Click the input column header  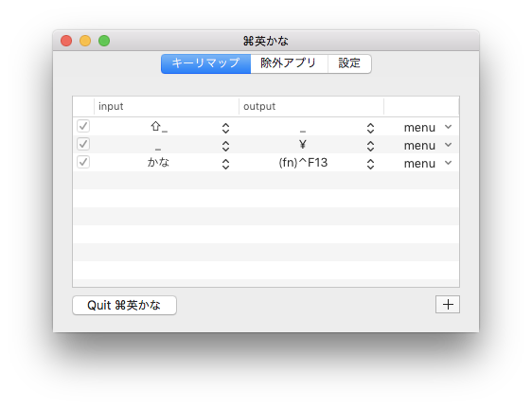pyautogui.click(x=167, y=106)
